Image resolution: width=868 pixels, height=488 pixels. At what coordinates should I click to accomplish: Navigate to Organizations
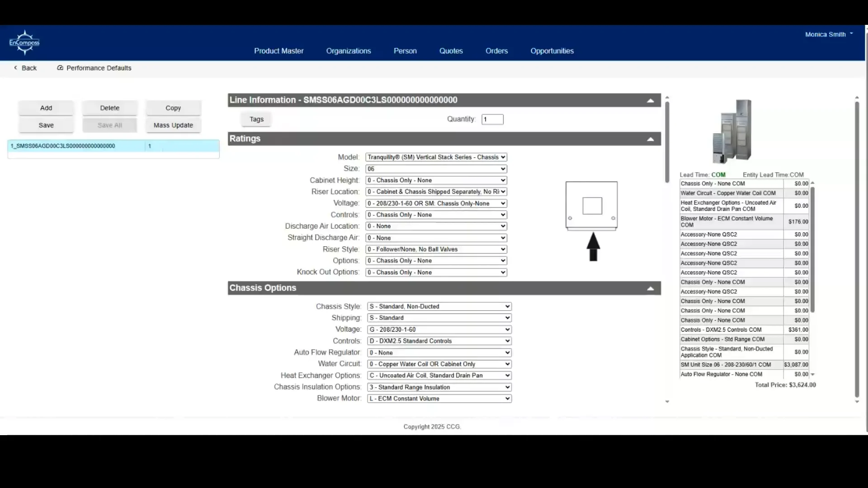click(x=349, y=51)
